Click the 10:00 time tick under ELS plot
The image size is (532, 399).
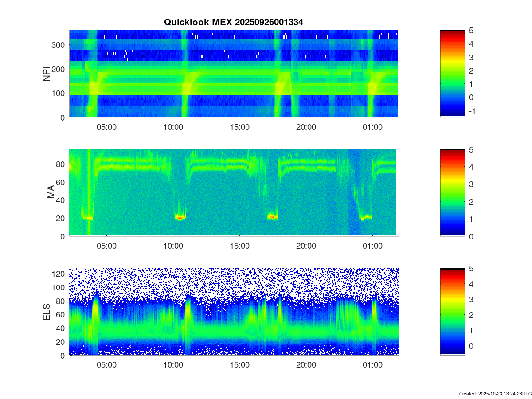[x=173, y=365]
